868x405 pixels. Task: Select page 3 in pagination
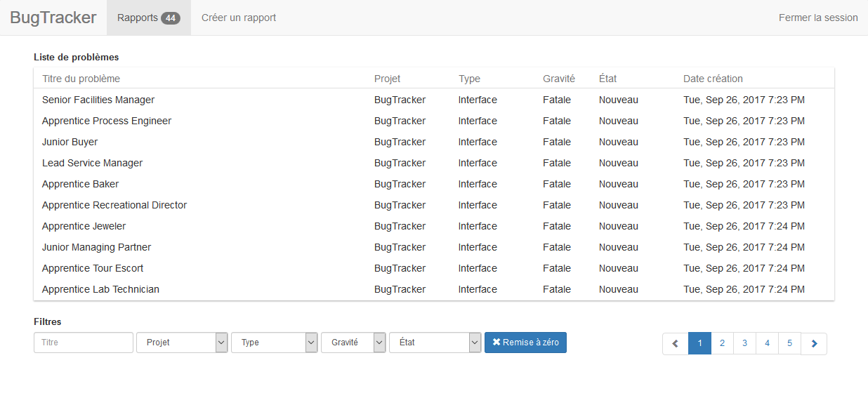click(x=744, y=343)
